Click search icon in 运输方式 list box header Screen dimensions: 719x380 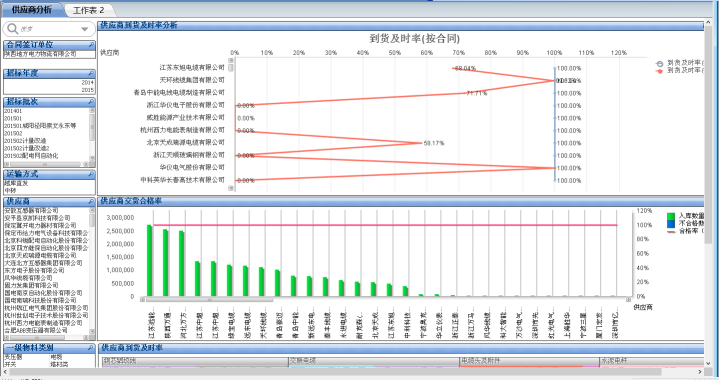(91, 174)
